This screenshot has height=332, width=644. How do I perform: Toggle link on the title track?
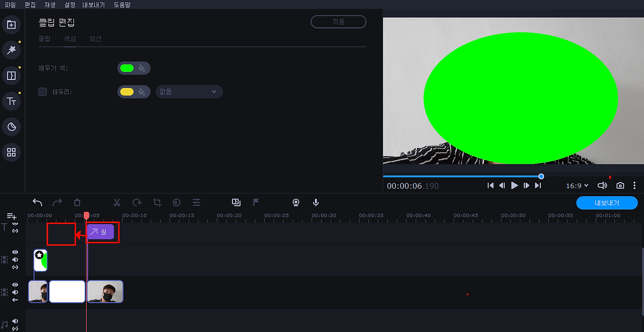pos(15,231)
